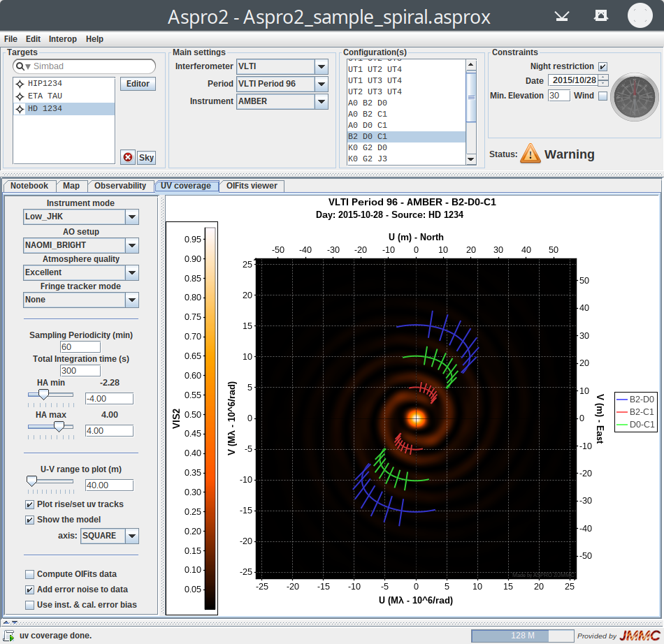Click the JMMC logo

click(x=640, y=636)
